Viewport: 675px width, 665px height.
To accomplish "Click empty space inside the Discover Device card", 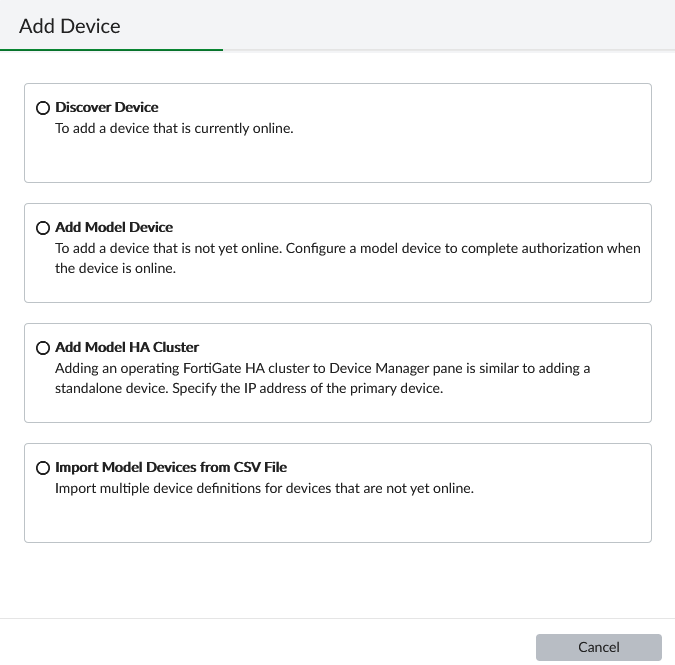I will coord(450,160).
